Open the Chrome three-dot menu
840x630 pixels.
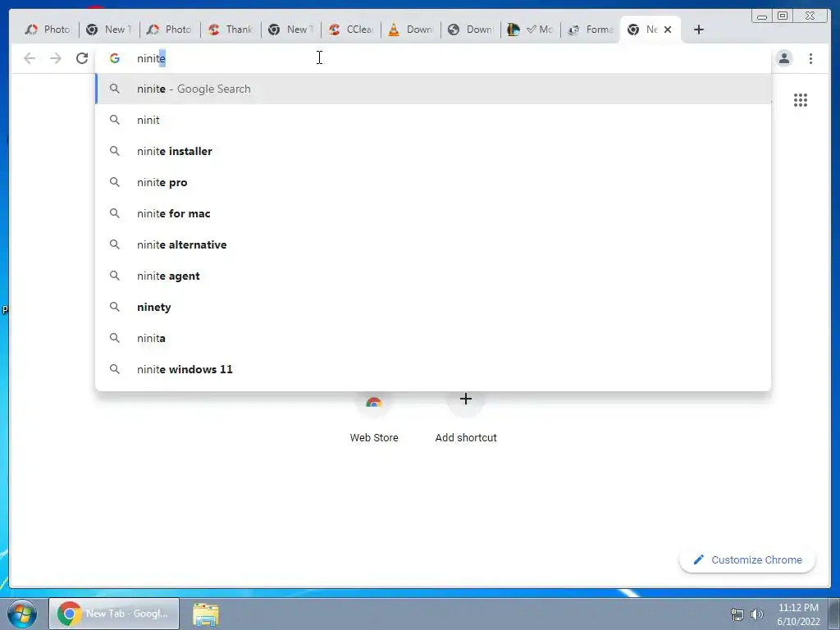point(810,58)
